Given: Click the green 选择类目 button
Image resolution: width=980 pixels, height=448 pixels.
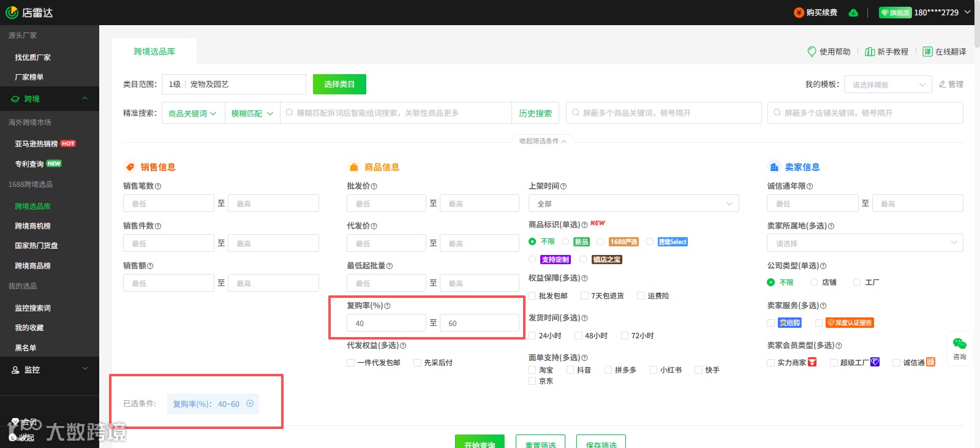Looking at the screenshot, I should (339, 84).
